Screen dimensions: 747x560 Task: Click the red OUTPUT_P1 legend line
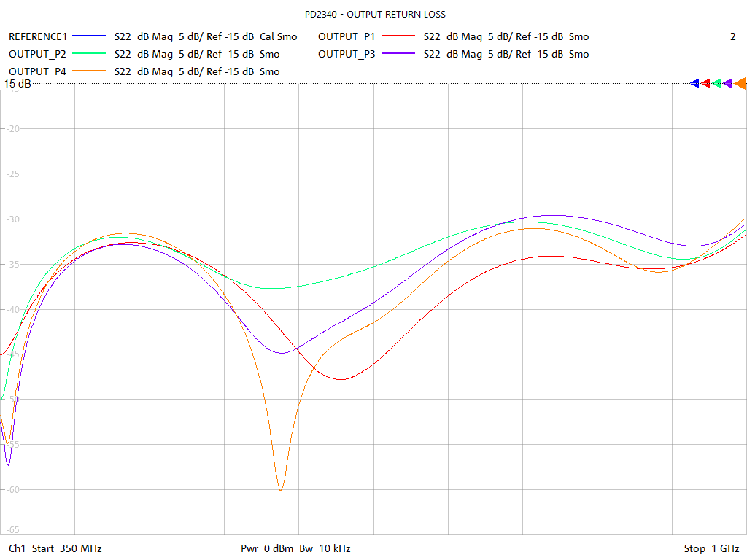point(398,36)
